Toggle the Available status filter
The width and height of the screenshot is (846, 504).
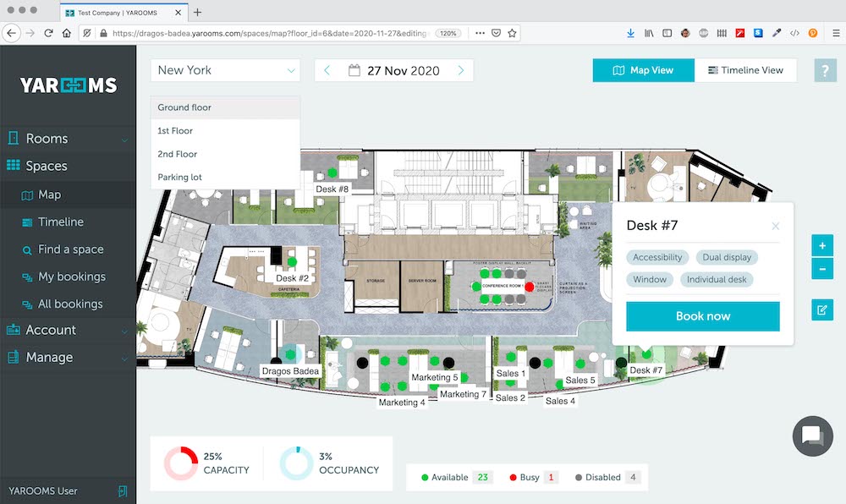click(x=451, y=477)
